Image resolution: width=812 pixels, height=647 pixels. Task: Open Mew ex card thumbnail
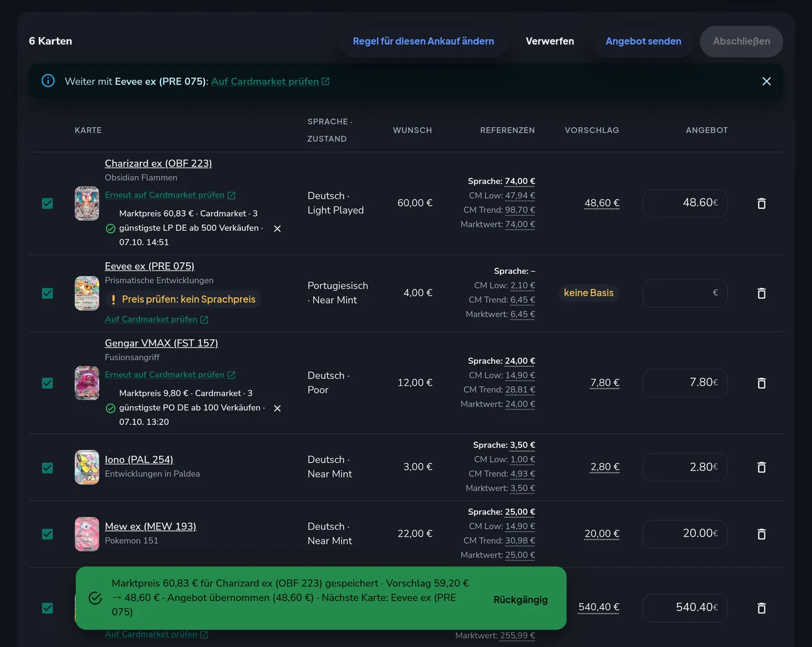click(x=87, y=534)
